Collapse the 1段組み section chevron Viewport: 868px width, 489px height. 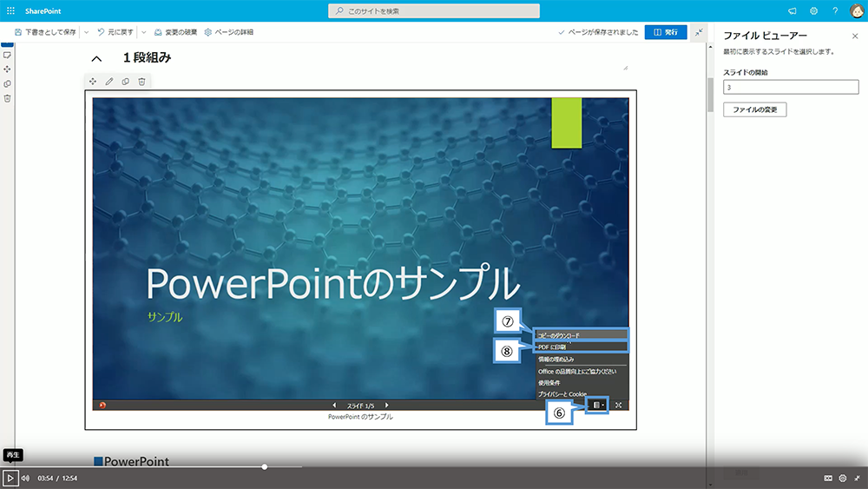point(96,58)
